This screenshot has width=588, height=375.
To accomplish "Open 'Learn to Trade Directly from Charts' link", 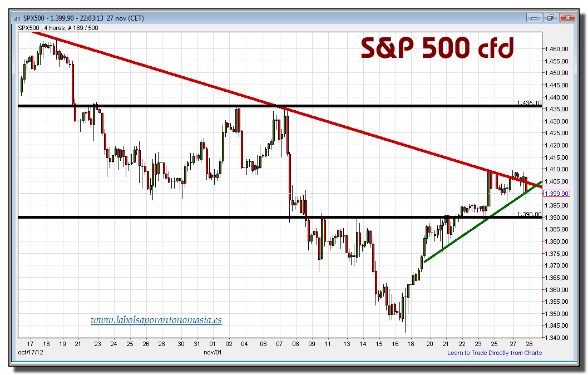I will pyautogui.click(x=494, y=353).
